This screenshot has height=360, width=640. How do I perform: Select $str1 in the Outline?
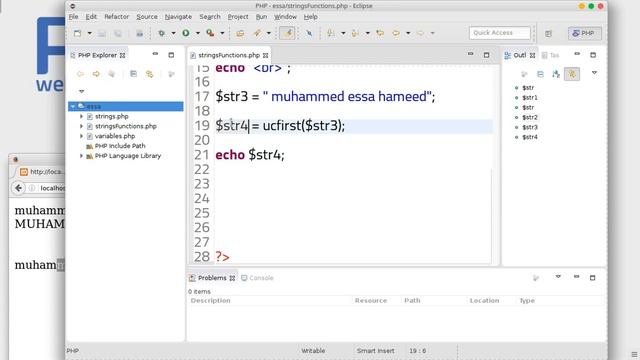530,98
